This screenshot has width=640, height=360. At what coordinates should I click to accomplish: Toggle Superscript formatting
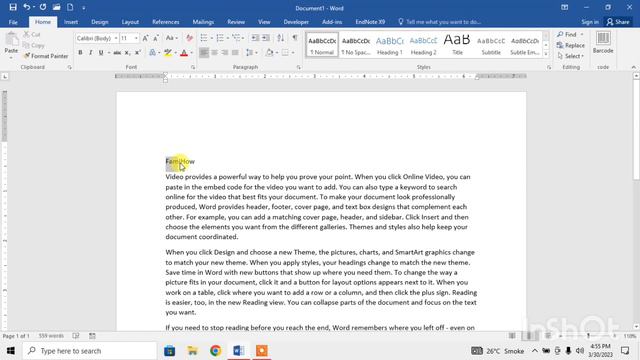pos(138,53)
